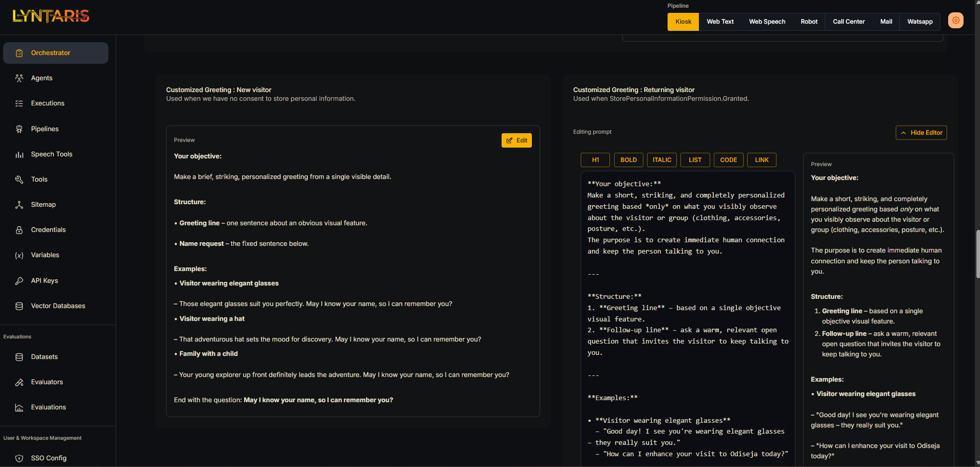
Task: Insert a H1 heading in editor
Action: tap(595, 160)
